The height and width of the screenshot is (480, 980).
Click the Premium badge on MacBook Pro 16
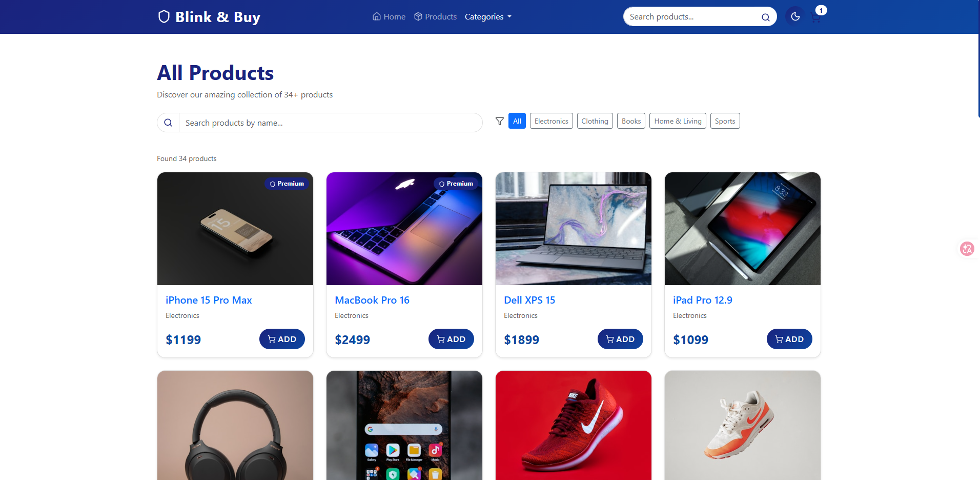pyautogui.click(x=456, y=184)
